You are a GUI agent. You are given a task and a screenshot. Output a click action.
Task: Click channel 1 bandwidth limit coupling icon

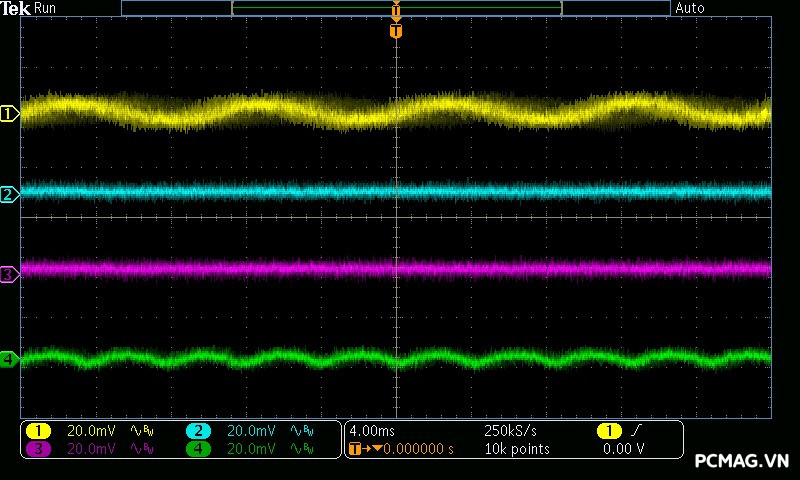click(x=141, y=431)
